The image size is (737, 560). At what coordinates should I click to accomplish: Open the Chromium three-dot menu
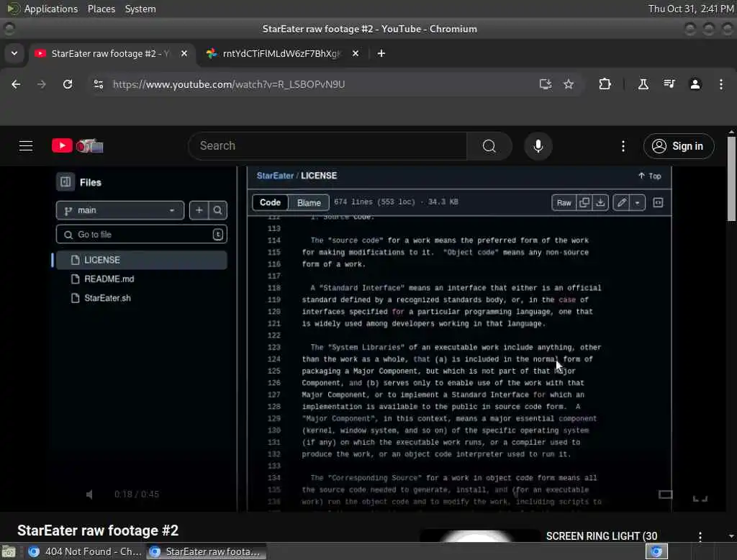(x=721, y=84)
